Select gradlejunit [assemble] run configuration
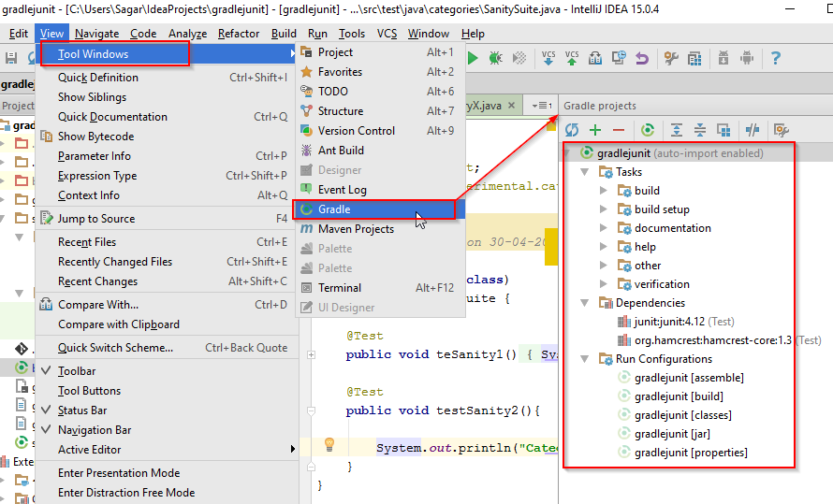833x504 pixels. coord(689,378)
